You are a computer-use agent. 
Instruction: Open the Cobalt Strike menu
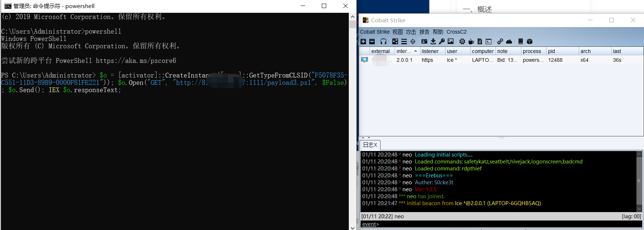tap(375, 32)
